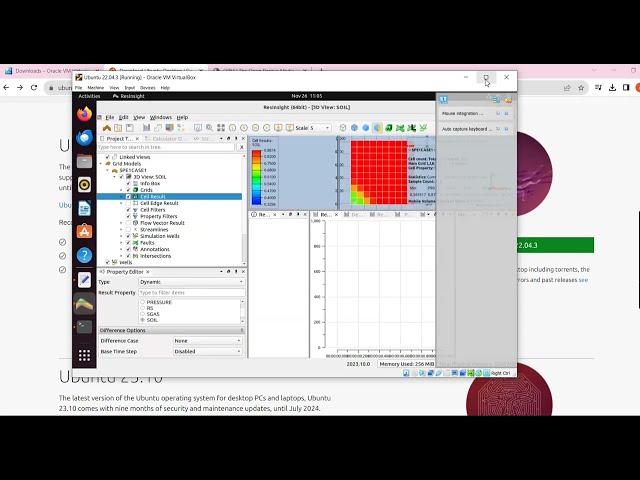This screenshot has width=640, height=480.
Task: Enable the Streamlines checkbox
Action: pyautogui.click(x=129, y=229)
